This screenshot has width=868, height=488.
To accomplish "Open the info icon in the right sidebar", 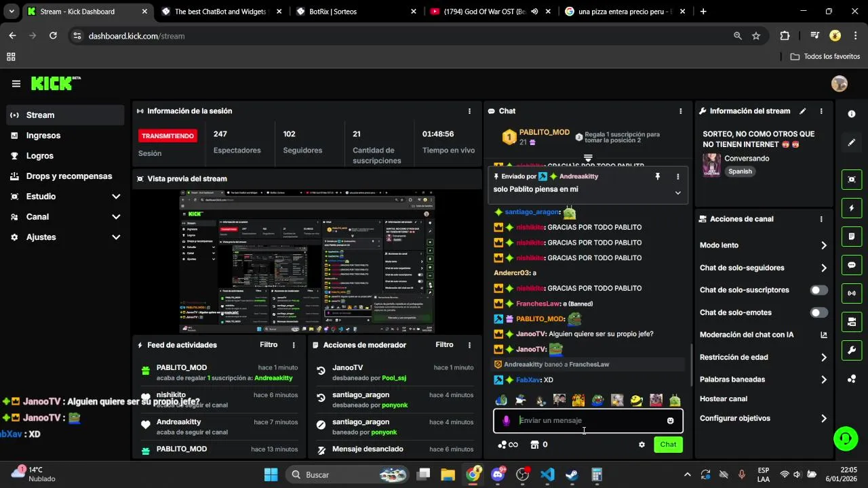I will coord(852,114).
